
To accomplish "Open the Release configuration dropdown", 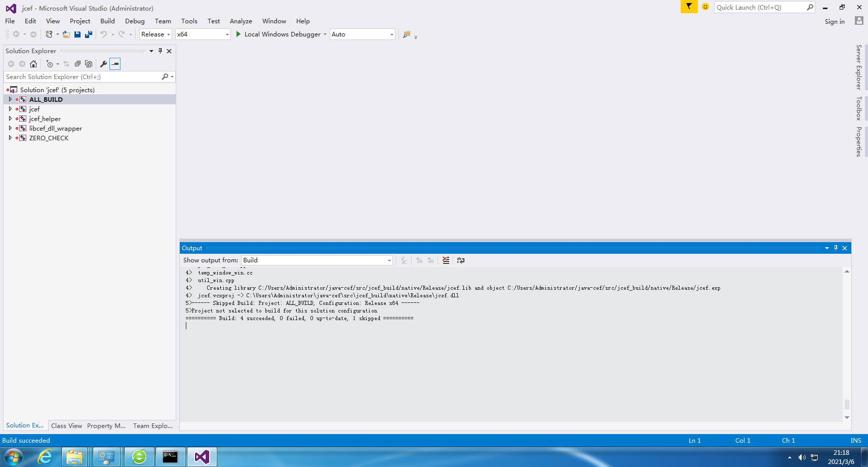I will click(155, 34).
